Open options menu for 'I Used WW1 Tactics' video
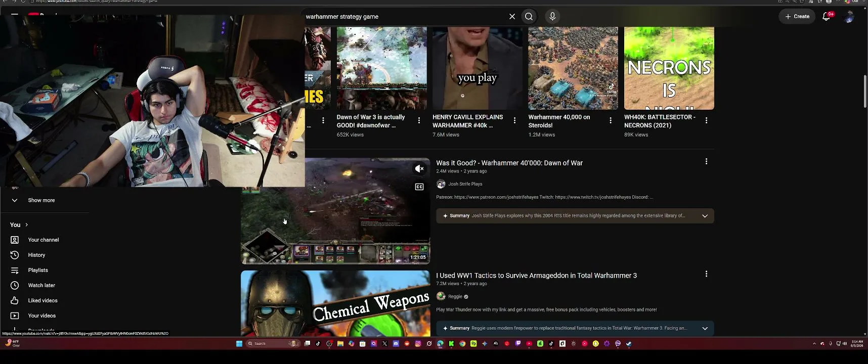This screenshot has width=868, height=364. pos(706,274)
